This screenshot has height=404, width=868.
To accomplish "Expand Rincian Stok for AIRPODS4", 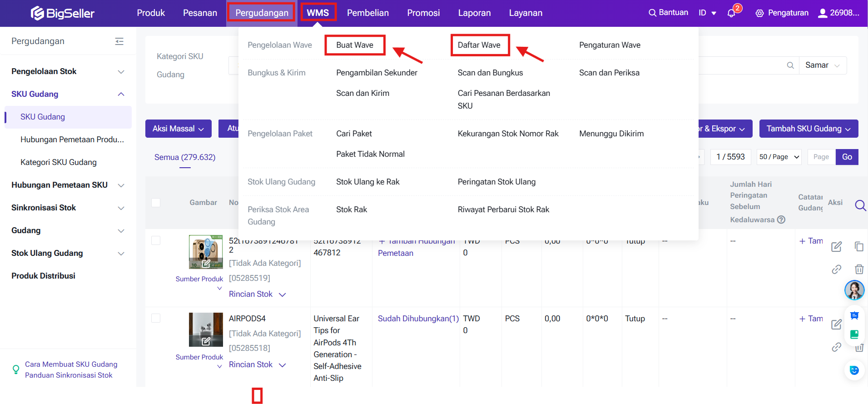I will point(257,364).
